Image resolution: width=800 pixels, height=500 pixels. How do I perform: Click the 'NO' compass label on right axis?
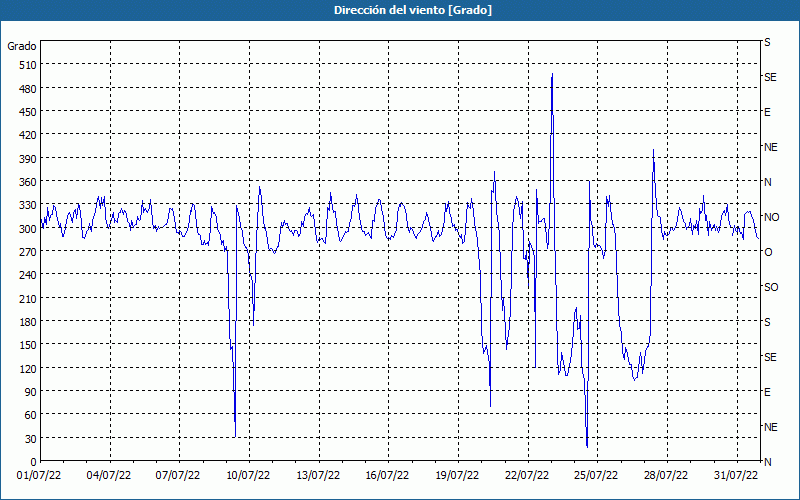point(771,217)
